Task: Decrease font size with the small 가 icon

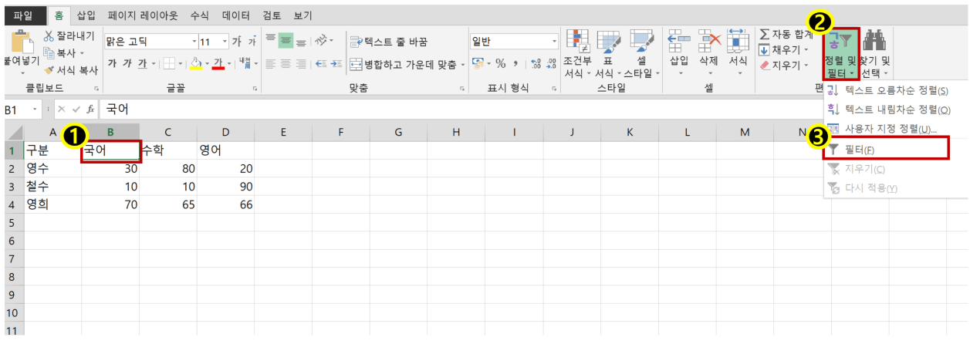Action: point(252,41)
